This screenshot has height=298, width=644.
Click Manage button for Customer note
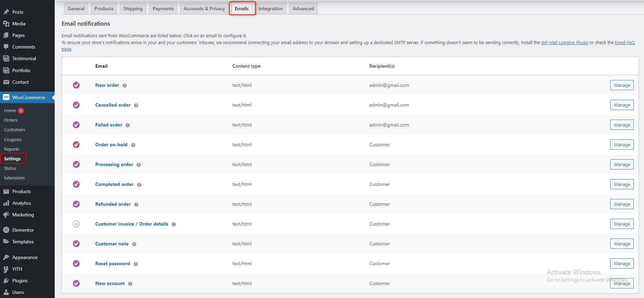[x=622, y=244]
